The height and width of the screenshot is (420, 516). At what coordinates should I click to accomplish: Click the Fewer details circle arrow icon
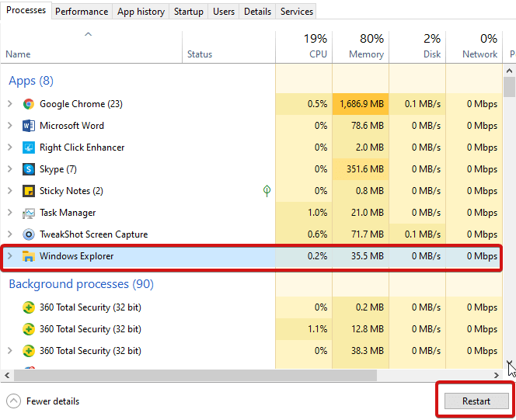click(x=13, y=401)
